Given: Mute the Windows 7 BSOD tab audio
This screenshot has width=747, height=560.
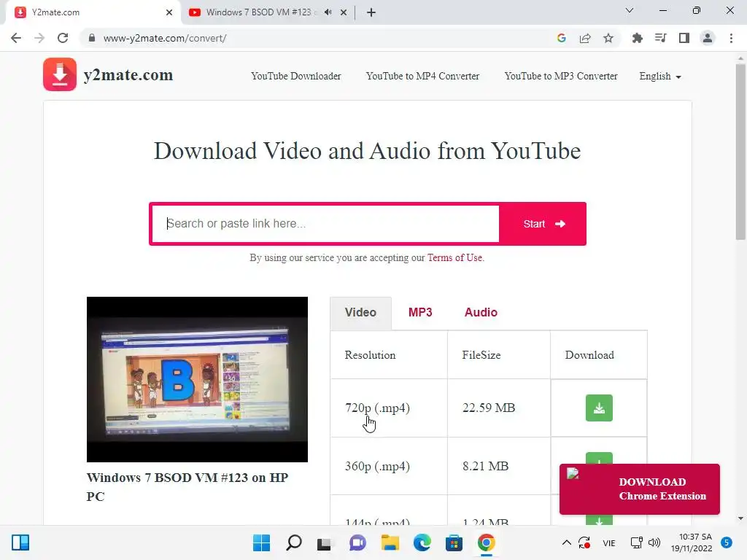Looking at the screenshot, I should (328, 12).
